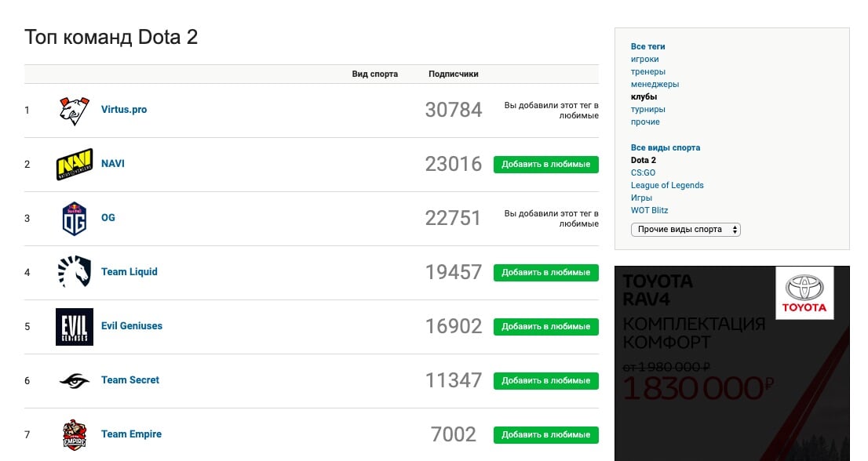Click the Team Secret eye logo

75,380
